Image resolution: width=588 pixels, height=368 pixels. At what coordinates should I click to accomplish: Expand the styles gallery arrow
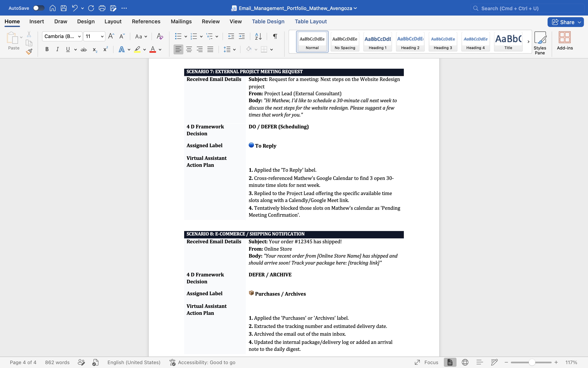click(528, 42)
